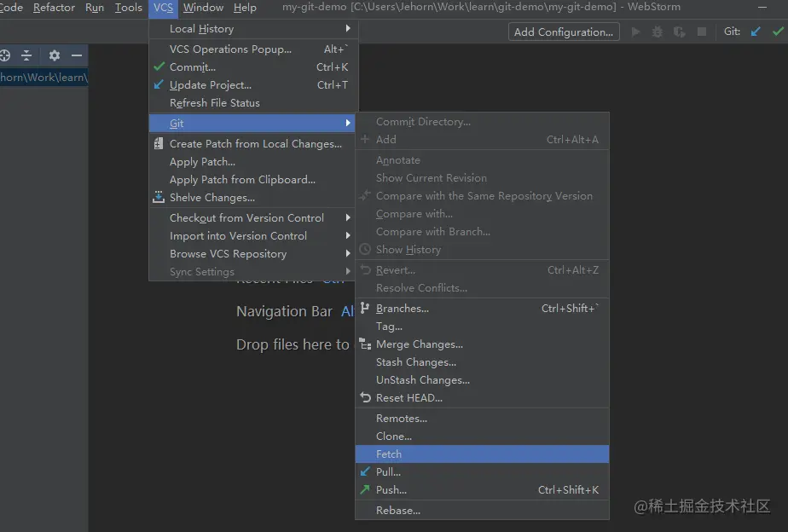The width and height of the screenshot is (788, 532).
Task: Open the Tools menu
Action: pos(128,8)
